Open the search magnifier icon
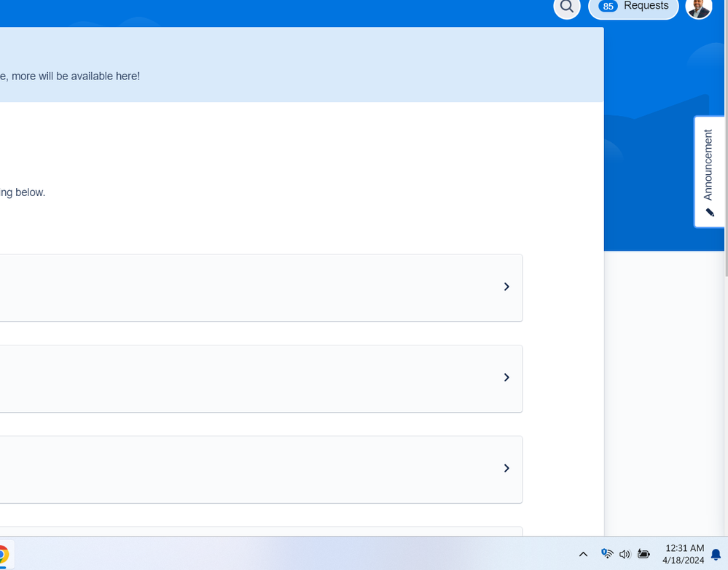Image resolution: width=728 pixels, height=570 pixels. tap(566, 7)
